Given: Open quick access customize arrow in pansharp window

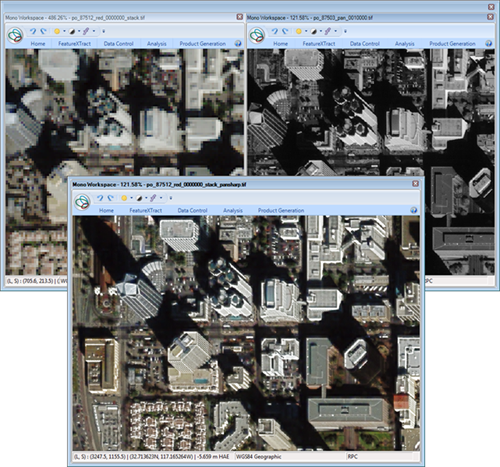Looking at the screenshot, I should 171,198.
